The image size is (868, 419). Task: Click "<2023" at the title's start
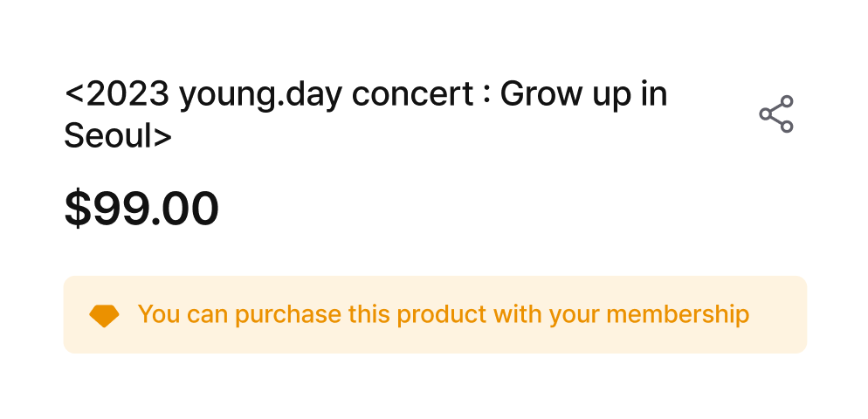pos(117,94)
